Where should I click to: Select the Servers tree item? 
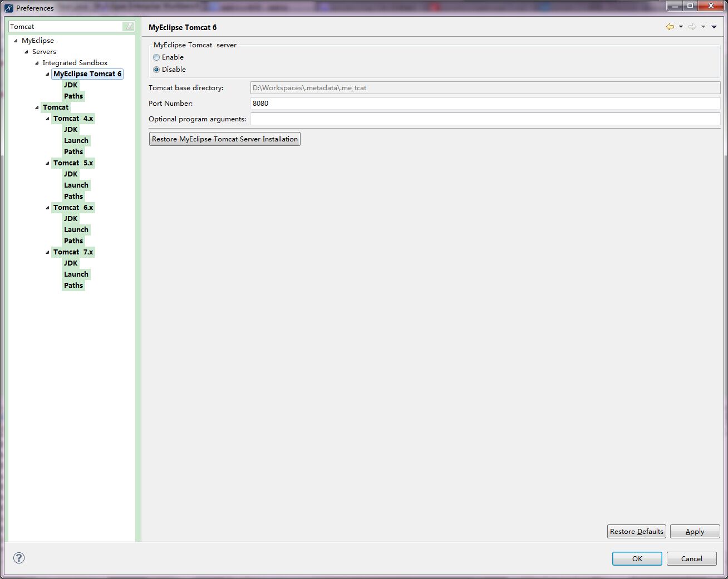point(44,51)
